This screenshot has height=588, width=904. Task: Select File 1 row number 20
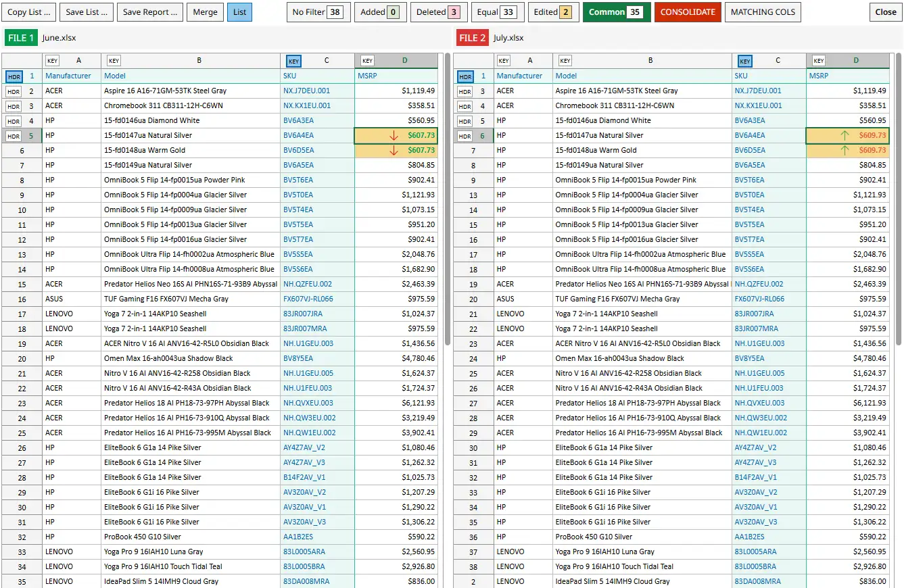[22, 359]
